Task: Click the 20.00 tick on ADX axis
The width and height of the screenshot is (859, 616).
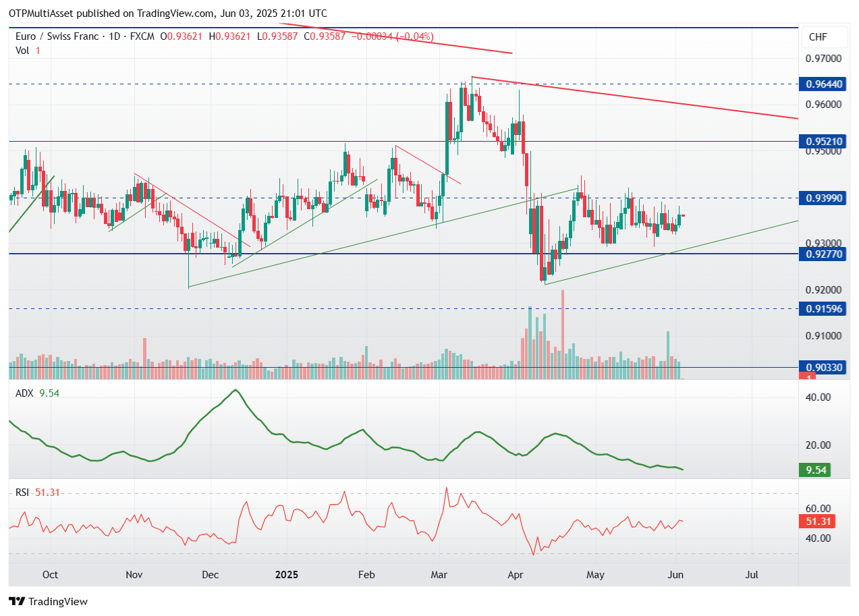Action: click(x=818, y=445)
